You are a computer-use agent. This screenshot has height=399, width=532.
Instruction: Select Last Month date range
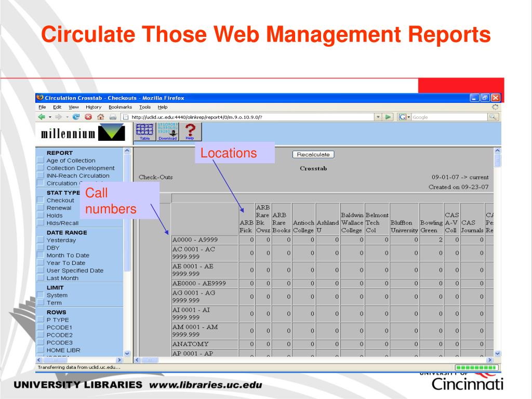point(62,278)
